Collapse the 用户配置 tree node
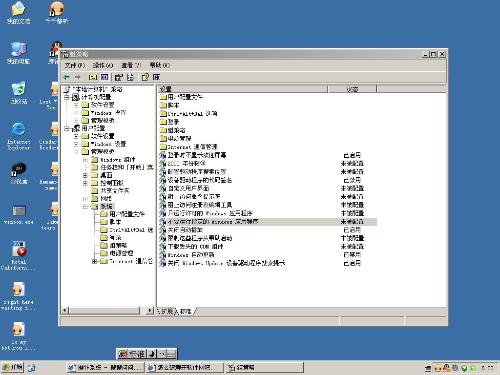500x375 pixels. (67, 128)
